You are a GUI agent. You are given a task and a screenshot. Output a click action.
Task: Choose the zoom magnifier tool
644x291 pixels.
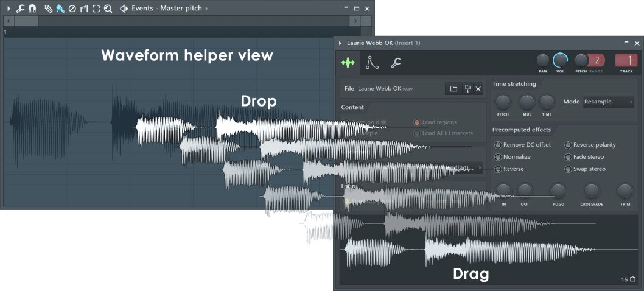click(108, 9)
